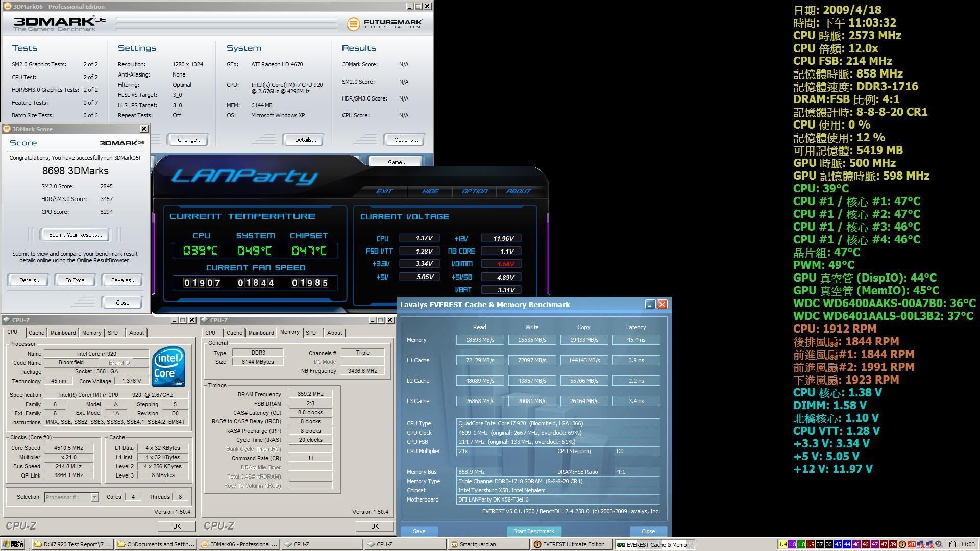Screen dimensions: 980x551
Task: Click the CPU 039°C temperature display
Action: tap(201, 251)
